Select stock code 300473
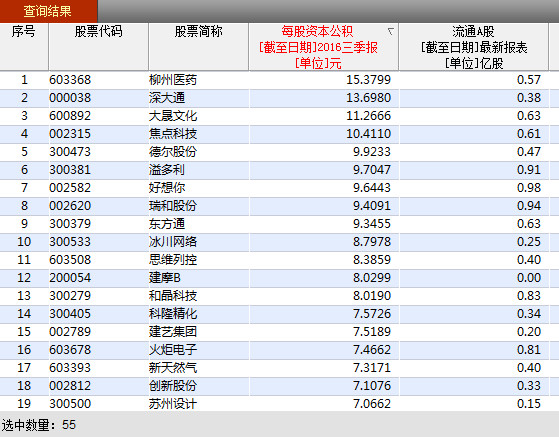559x437 pixels. (x=70, y=152)
